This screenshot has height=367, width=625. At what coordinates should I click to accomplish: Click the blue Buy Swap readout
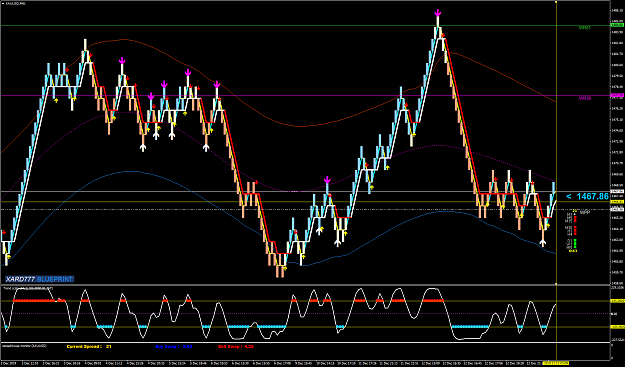(x=174, y=347)
